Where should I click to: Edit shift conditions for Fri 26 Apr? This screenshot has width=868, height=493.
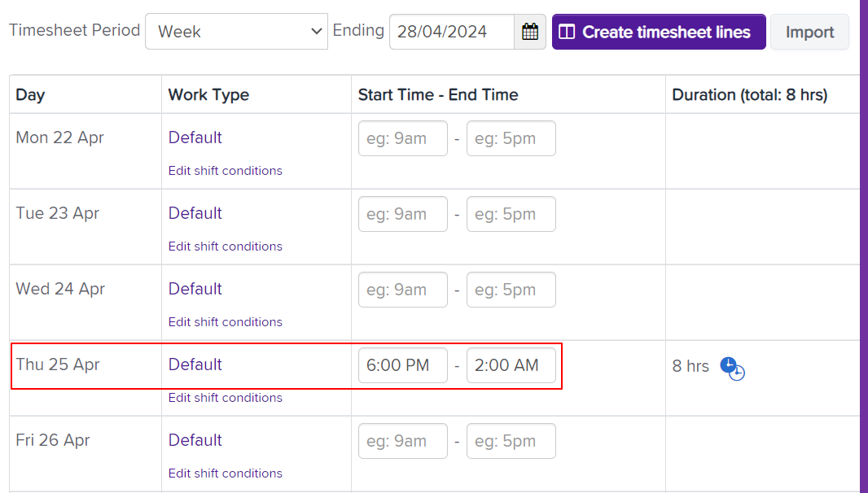tap(226, 473)
